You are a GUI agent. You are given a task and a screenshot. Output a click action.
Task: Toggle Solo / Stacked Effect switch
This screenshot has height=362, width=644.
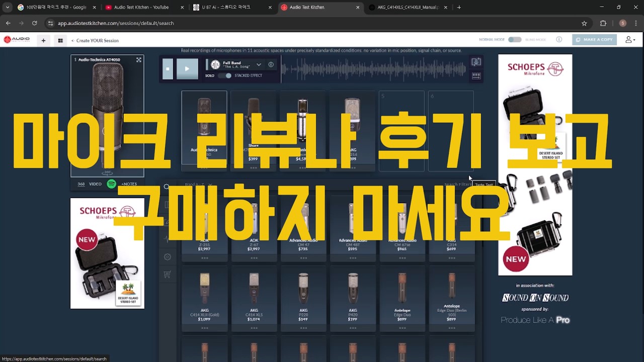coord(225,75)
